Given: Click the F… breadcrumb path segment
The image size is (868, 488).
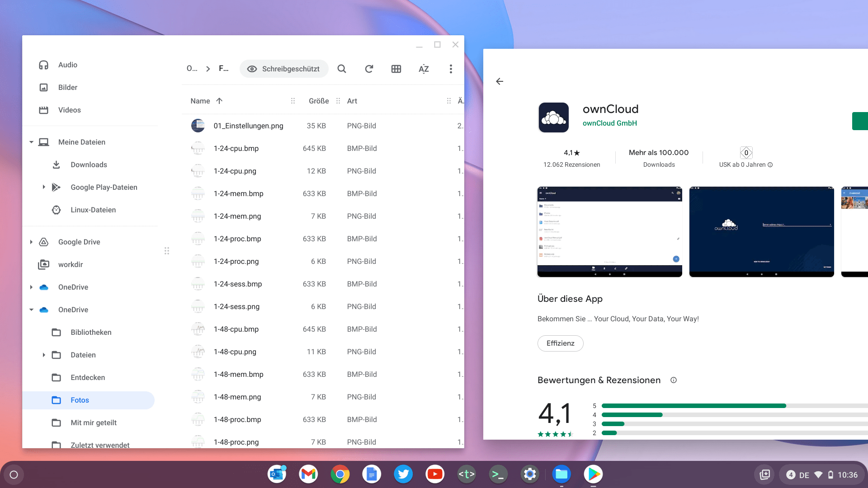Looking at the screenshot, I should [x=224, y=68].
